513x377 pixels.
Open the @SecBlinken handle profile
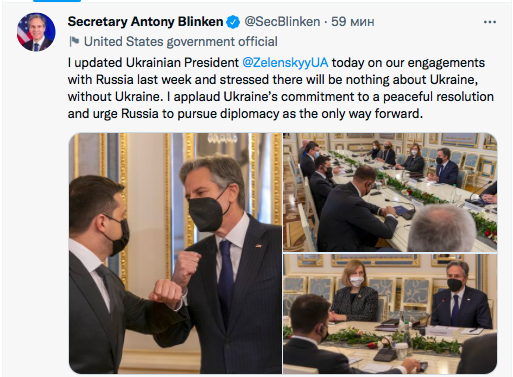(282, 22)
